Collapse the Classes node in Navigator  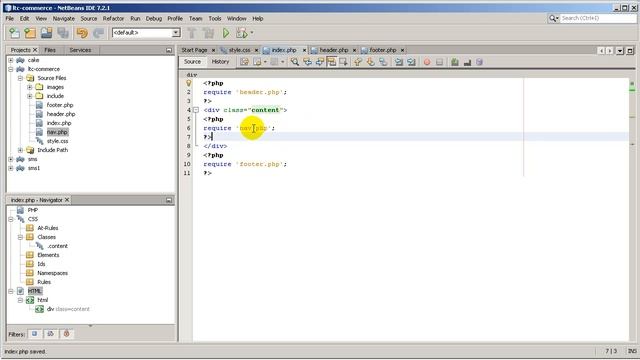click(x=20, y=237)
